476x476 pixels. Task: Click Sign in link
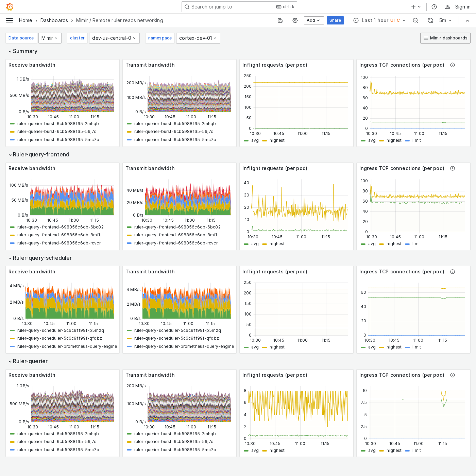coord(463,7)
